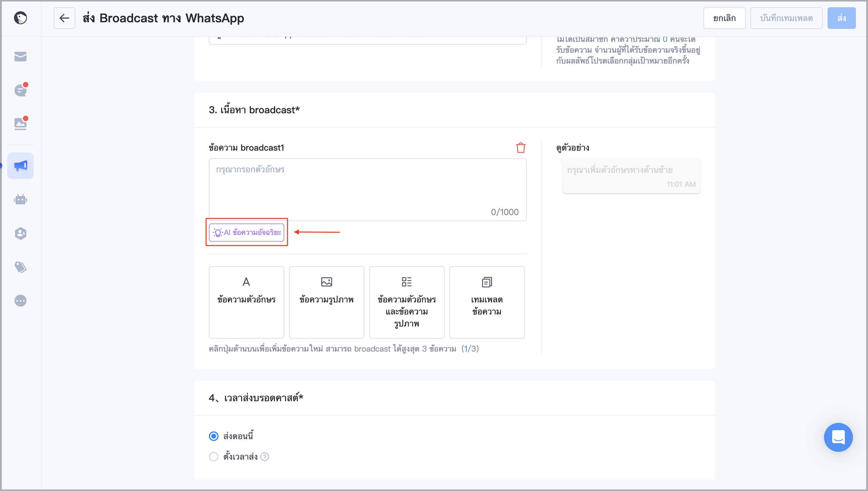The width and height of the screenshot is (868, 491).
Task: Add a ข้อความรูปภาพ image message block
Action: (x=326, y=302)
